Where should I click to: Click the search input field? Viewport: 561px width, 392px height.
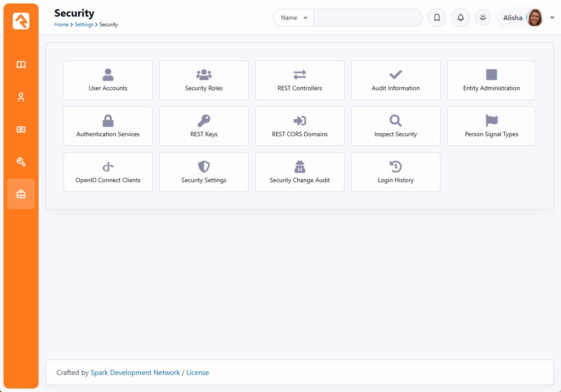pos(367,18)
